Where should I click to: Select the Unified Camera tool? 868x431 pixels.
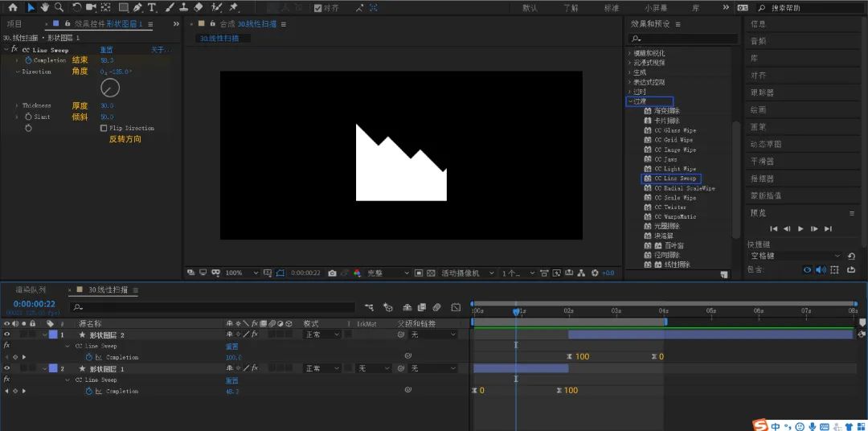click(x=92, y=8)
